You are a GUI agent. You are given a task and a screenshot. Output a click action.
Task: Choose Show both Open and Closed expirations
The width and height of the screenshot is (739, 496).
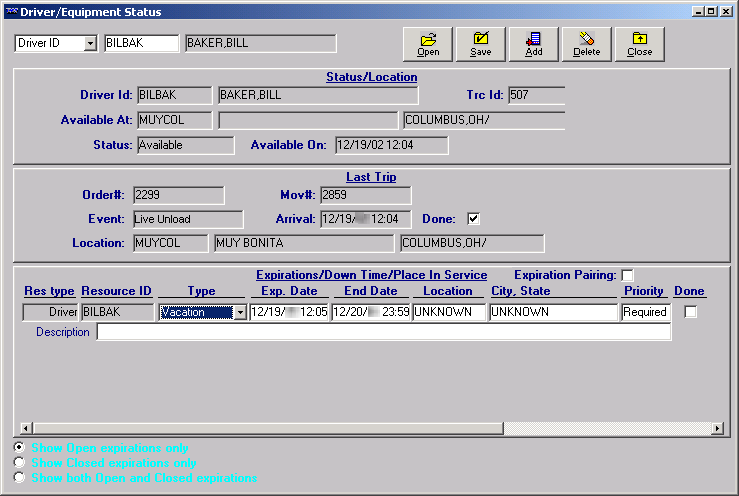point(19,478)
